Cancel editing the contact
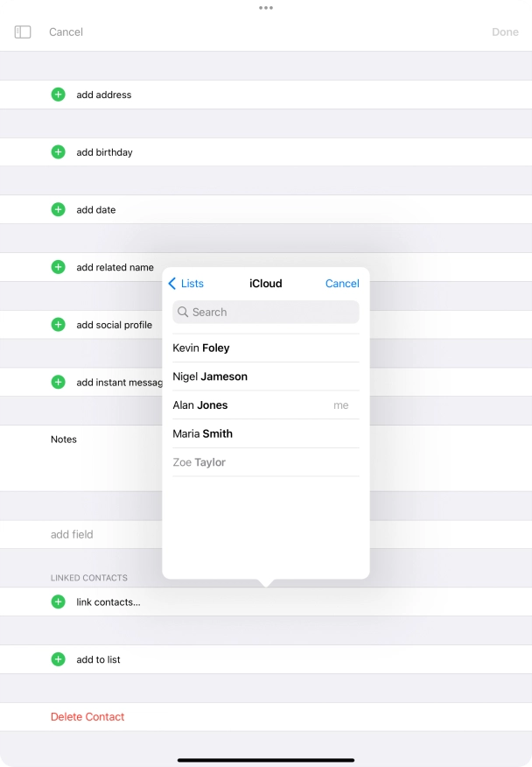532x767 pixels. [x=66, y=32]
